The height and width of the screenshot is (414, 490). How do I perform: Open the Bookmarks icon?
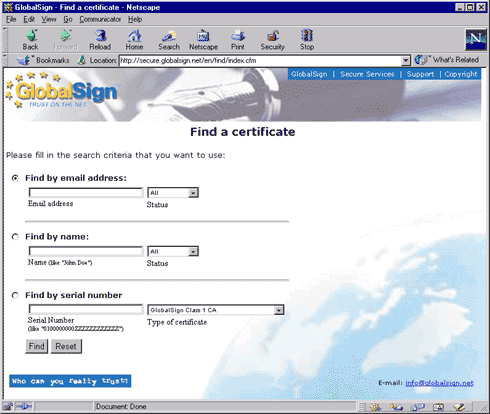click(23, 60)
